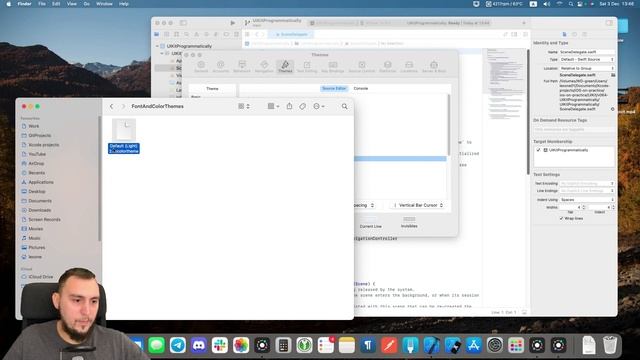Open Pictures in Finder sidebar

(37, 247)
